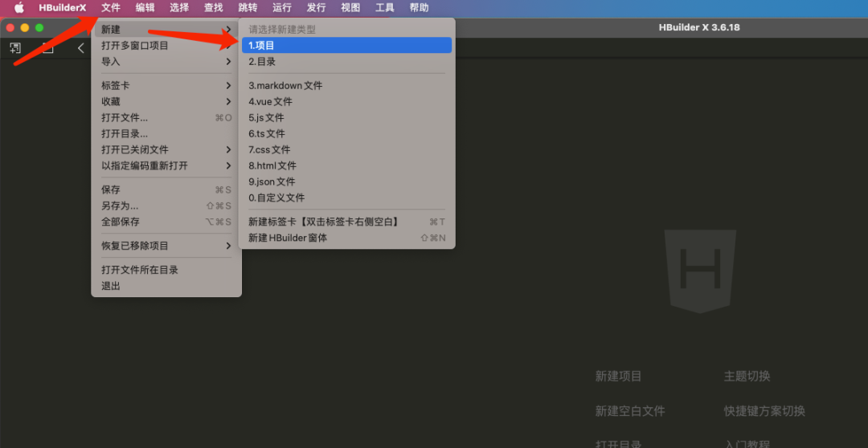Open the 发行 menu

(x=316, y=8)
